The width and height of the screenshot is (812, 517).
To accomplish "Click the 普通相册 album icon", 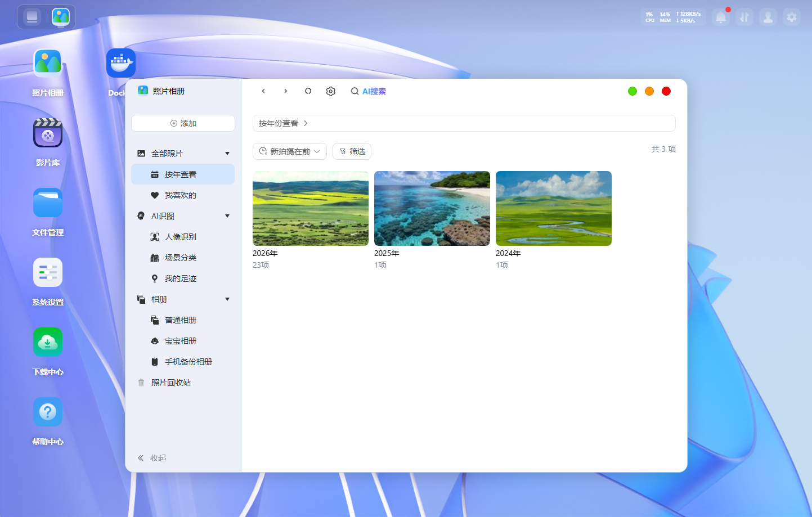I will pyautogui.click(x=155, y=320).
